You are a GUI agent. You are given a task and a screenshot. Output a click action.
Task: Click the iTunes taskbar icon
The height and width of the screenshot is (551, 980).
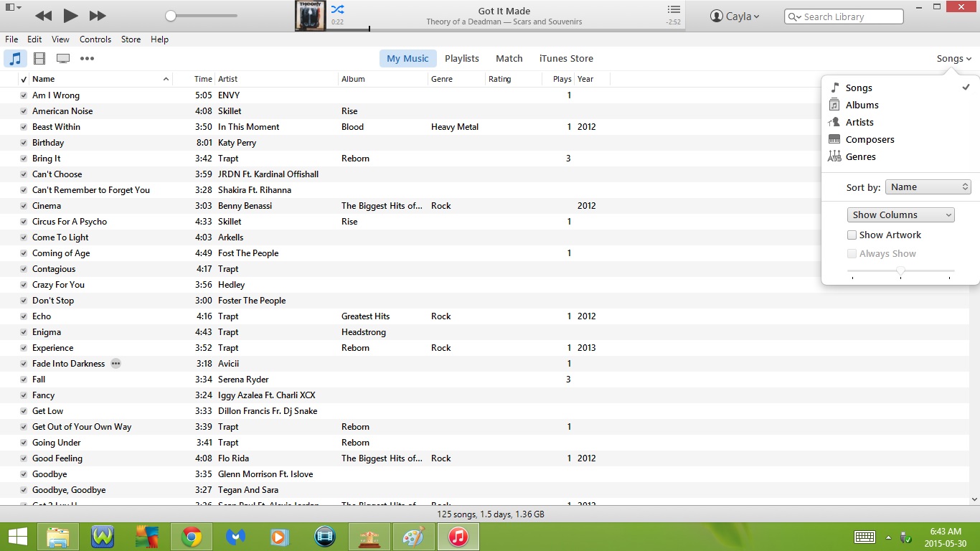(x=458, y=537)
